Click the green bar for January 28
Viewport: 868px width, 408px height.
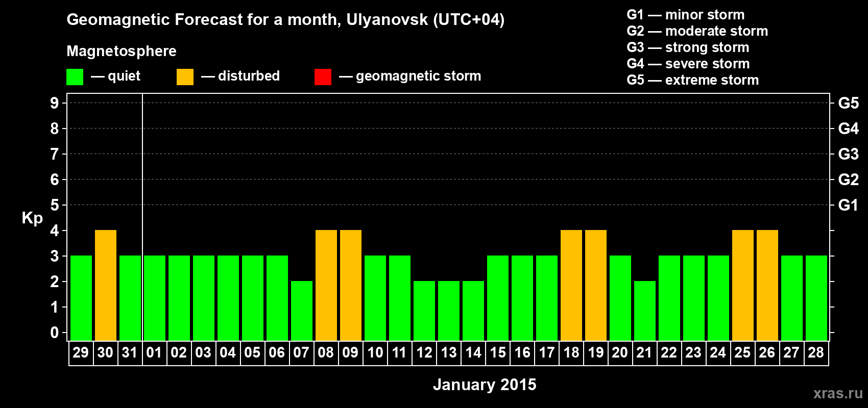pyautogui.click(x=816, y=298)
